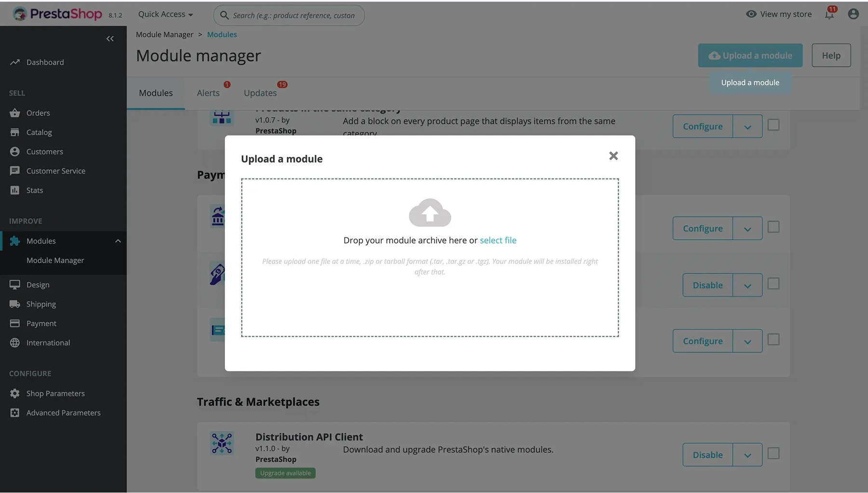
Task: Click the search magnifier icon
Action: coord(224,15)
